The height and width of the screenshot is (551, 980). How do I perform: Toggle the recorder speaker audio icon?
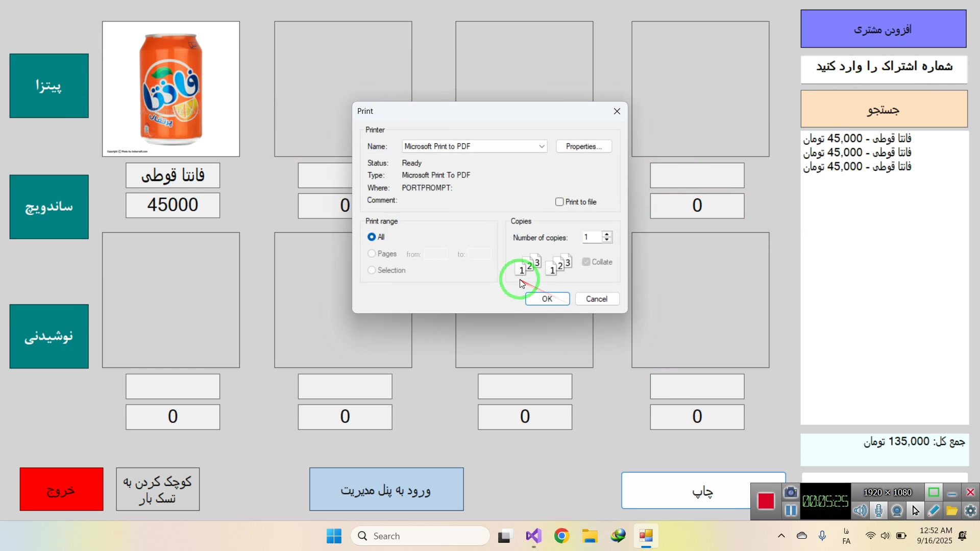click(x=860, y=511)
